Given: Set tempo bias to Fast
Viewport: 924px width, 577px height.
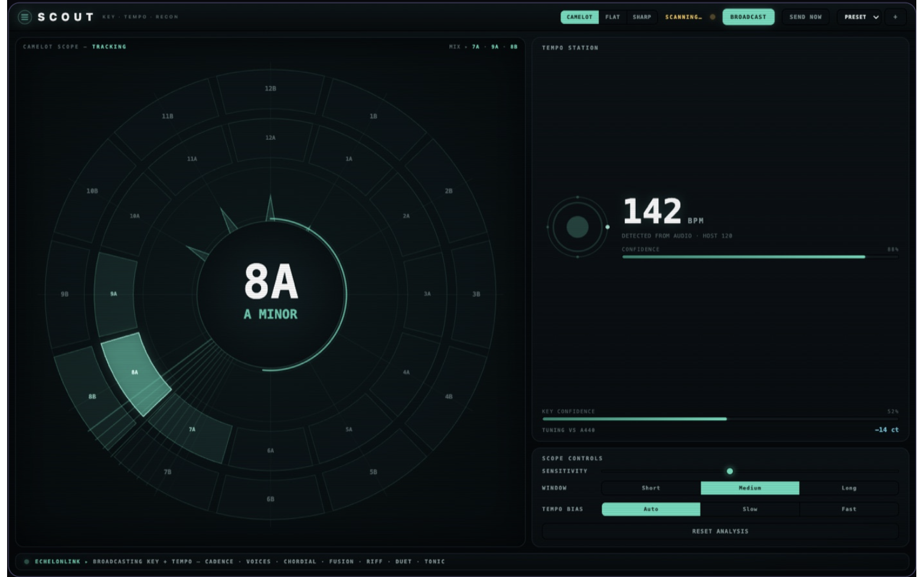Looking at the screenshot, I should tap(849, 509).
